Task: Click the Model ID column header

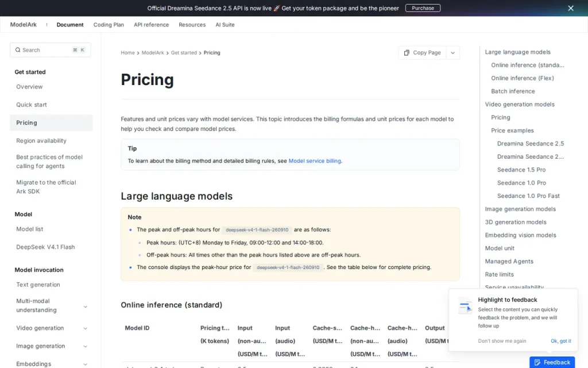Action: (137, 328)
